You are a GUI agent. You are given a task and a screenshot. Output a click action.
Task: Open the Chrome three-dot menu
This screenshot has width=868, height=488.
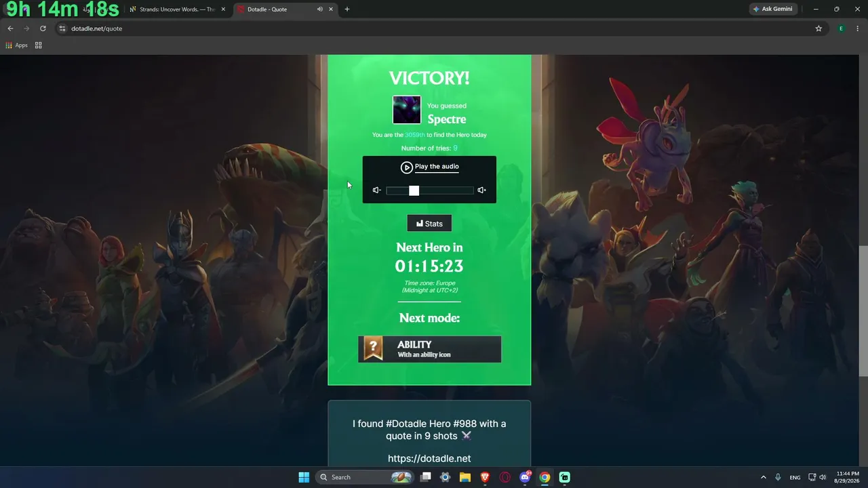(x=857, y=28)
